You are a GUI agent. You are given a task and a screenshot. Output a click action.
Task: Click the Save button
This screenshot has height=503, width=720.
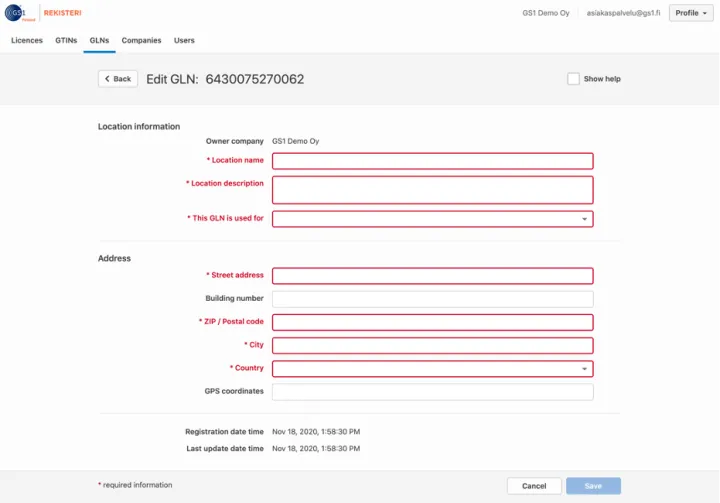tap(593, 486)
